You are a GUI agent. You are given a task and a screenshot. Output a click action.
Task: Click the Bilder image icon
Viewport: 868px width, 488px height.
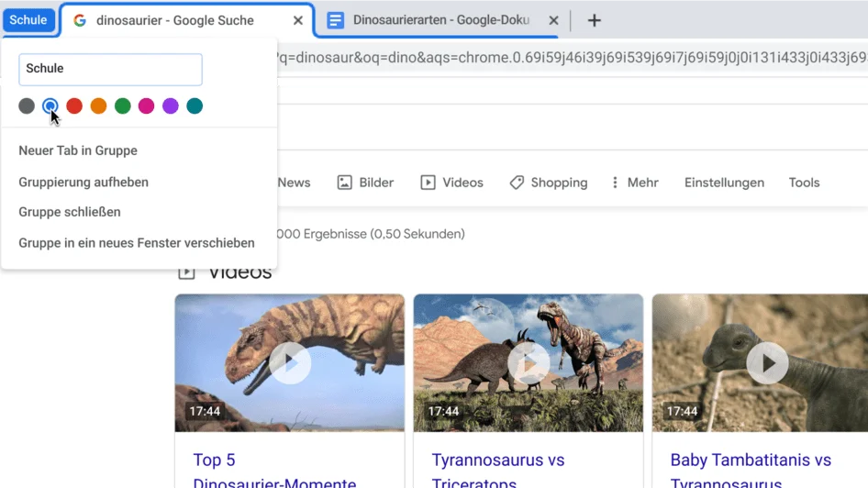pos(344,183)
